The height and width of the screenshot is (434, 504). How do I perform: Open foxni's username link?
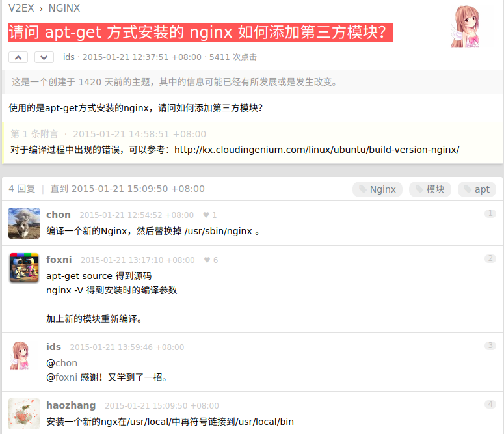[x=59, y=260]
